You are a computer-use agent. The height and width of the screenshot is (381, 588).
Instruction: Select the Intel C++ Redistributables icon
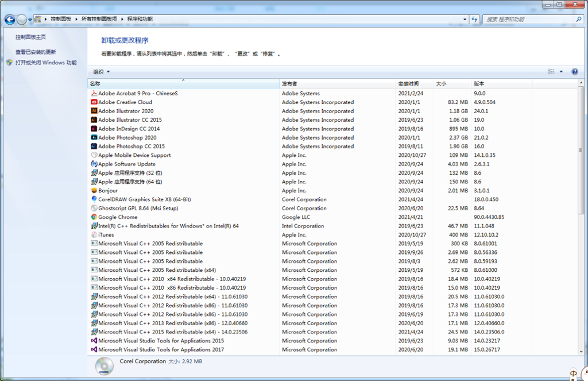(94, 226)
